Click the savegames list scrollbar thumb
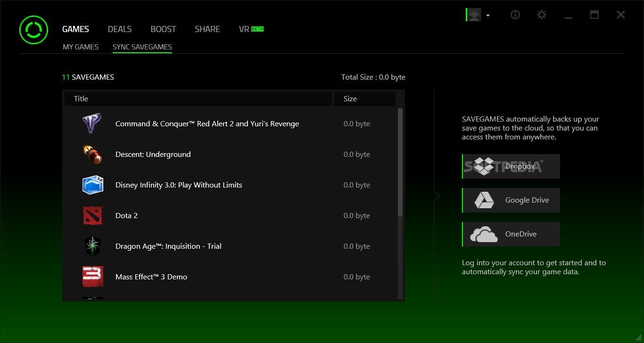The width and height of the screenshot is (644, 343). pos(400,162)
